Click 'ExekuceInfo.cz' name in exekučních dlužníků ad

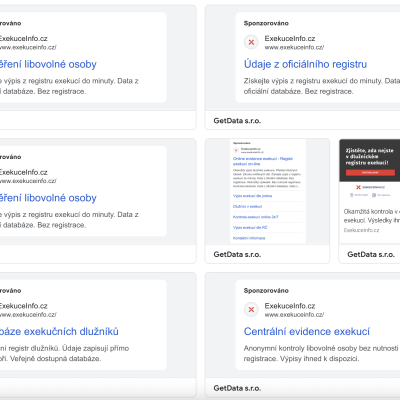tap(24, 306)
